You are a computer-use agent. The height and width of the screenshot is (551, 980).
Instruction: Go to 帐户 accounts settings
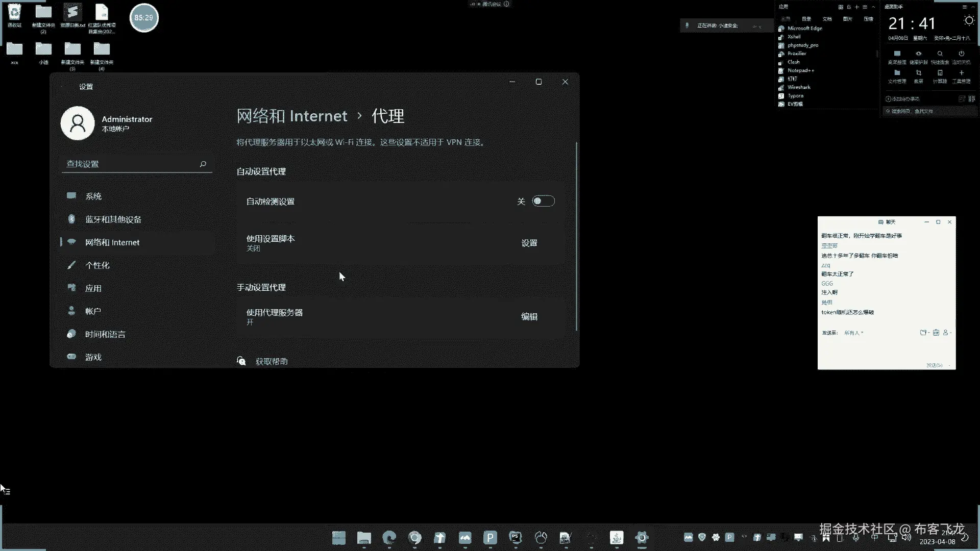[93, 311]
